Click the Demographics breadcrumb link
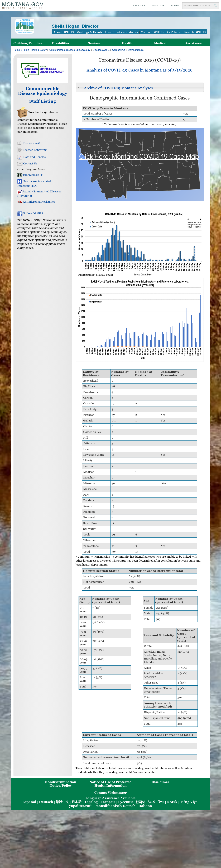This screenshot has height=868, width=221. [136, 50]
